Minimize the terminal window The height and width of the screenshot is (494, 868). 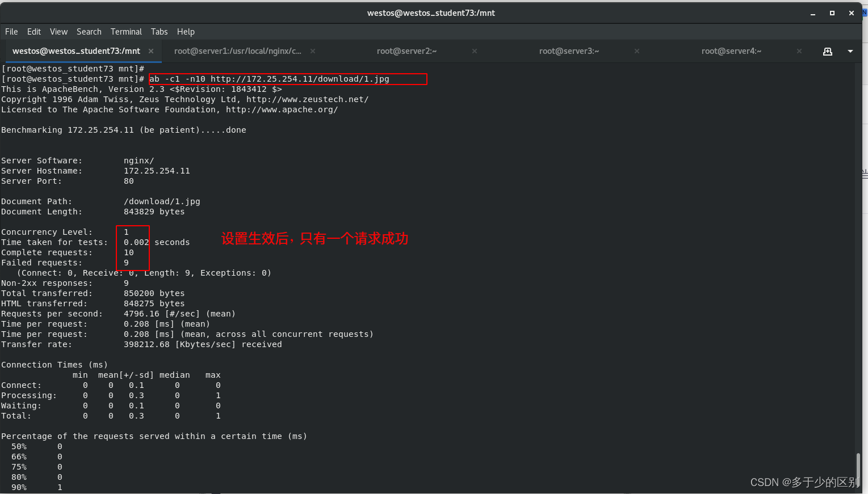coord(813,13)
